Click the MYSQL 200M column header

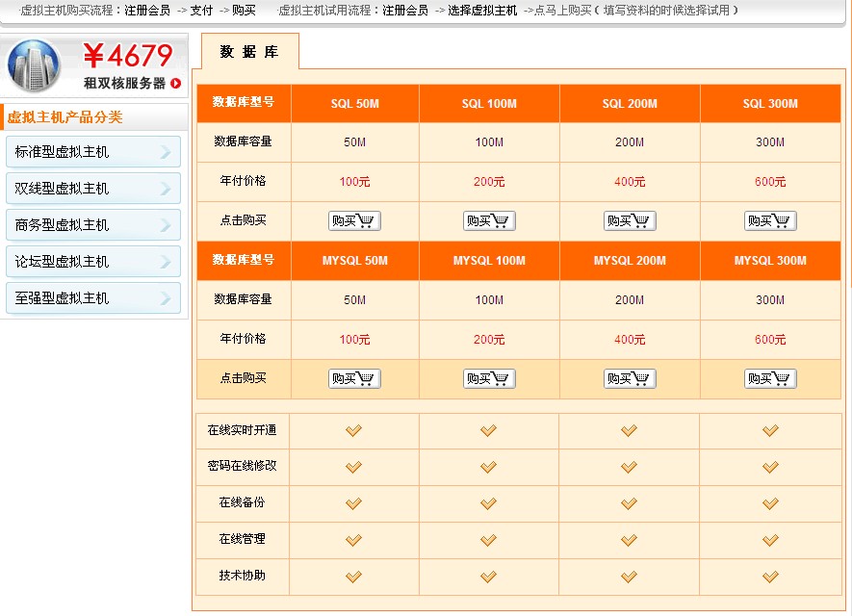[630, 261]
